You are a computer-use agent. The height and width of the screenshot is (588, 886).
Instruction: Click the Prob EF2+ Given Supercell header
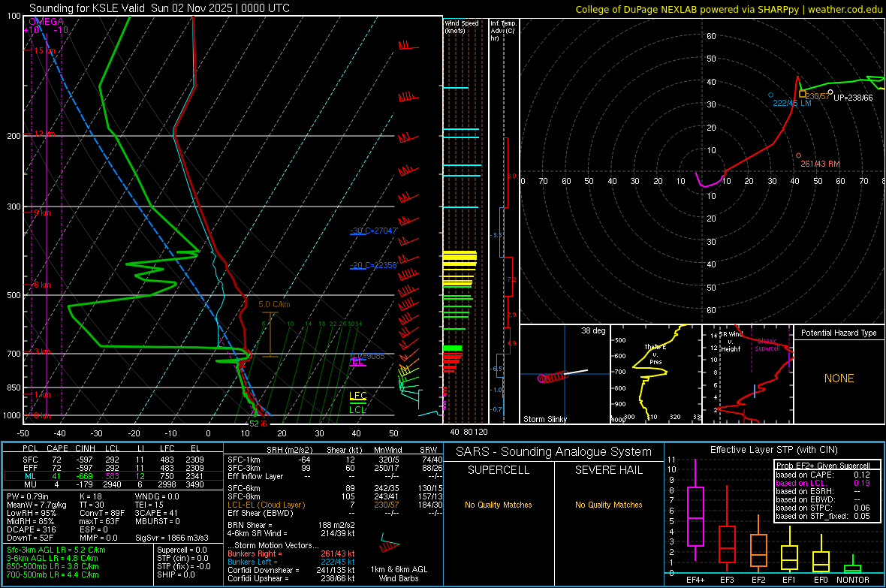click(x=823, y=466)
